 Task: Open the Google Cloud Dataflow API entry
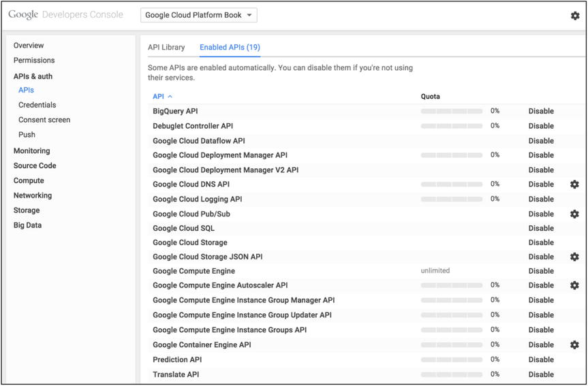pyautogui.click(x=199, y=141)
